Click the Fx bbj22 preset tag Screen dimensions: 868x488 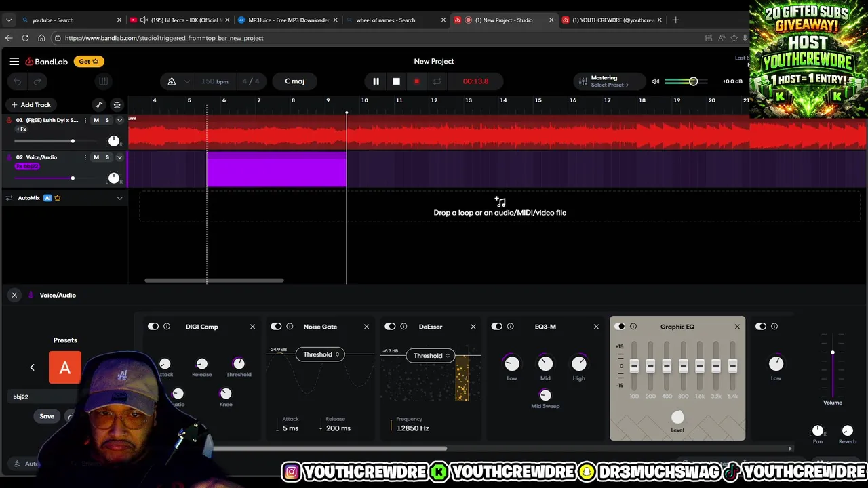pyautogui.click(x=27, y=166)
